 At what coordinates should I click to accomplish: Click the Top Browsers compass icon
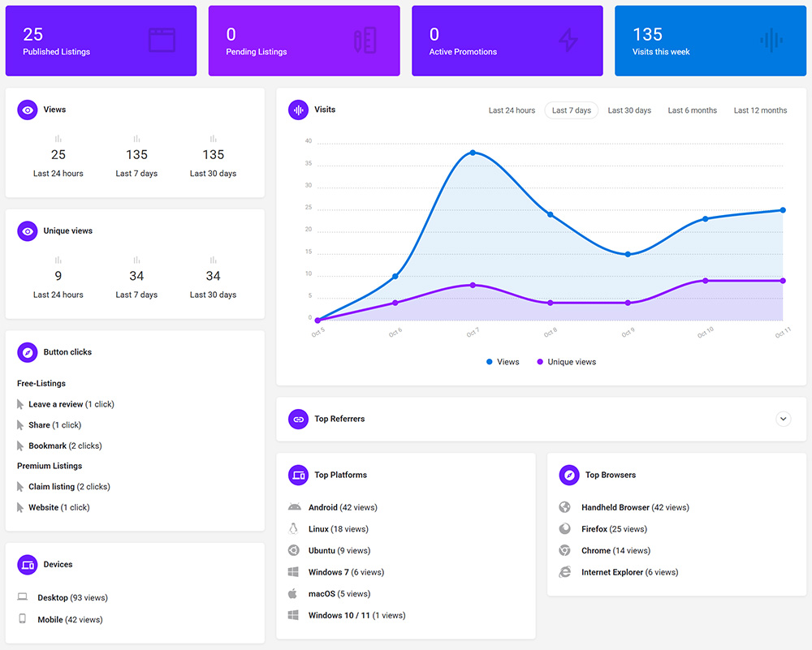(x=570, y=476)
